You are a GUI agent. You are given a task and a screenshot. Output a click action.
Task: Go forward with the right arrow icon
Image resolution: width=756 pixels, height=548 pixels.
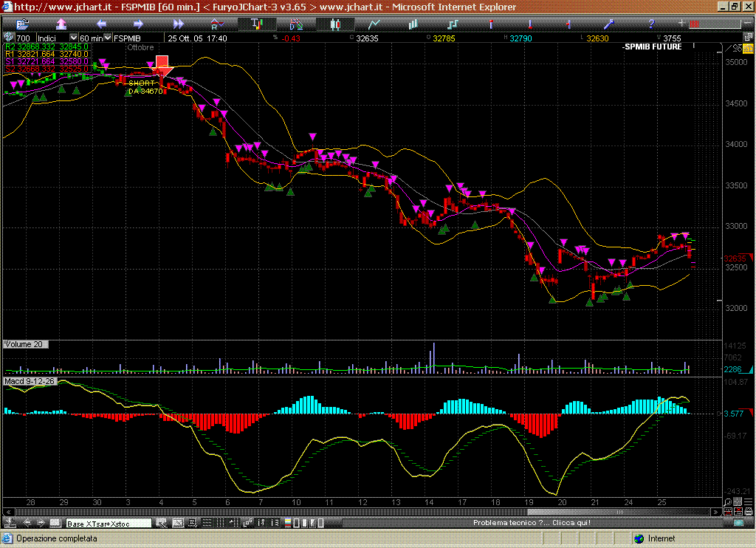coord(139,24)
